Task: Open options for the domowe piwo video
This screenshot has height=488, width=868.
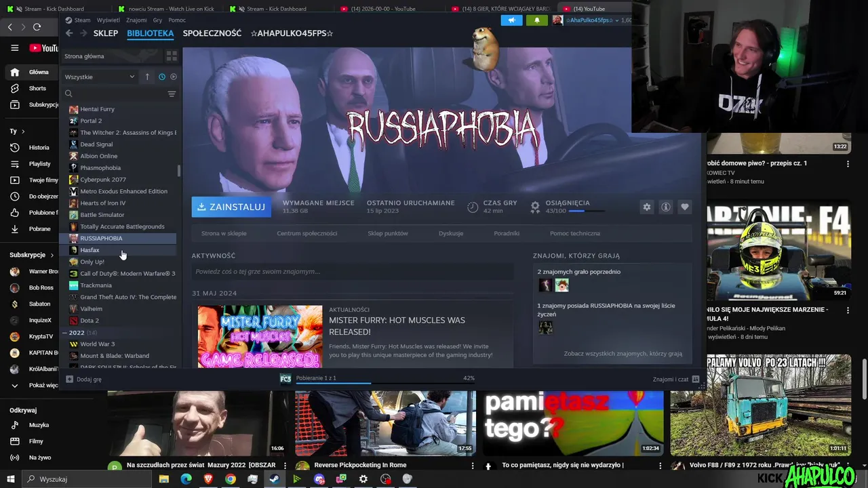Action: tap(847, 163)
